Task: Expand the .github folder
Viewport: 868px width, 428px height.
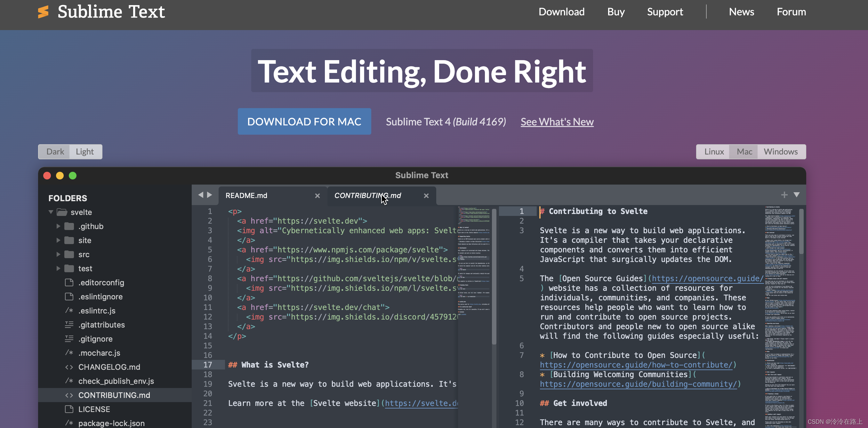Action: pos(58,226)
